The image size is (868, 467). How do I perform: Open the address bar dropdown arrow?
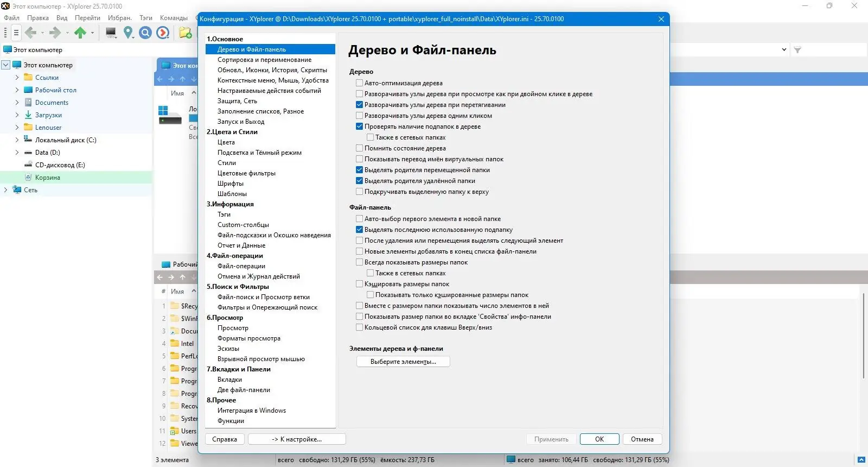coord(784,49)
